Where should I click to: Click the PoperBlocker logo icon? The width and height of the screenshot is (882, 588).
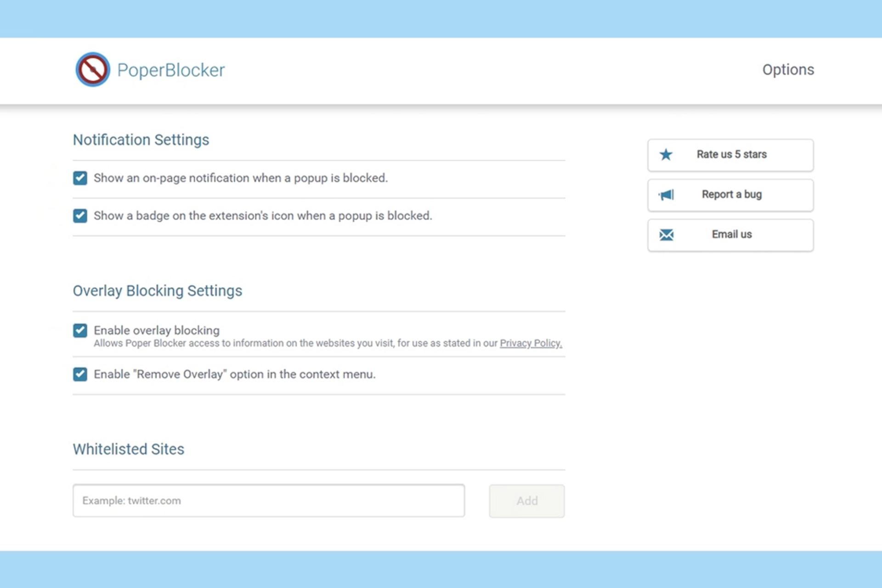(x=93, y=69)
